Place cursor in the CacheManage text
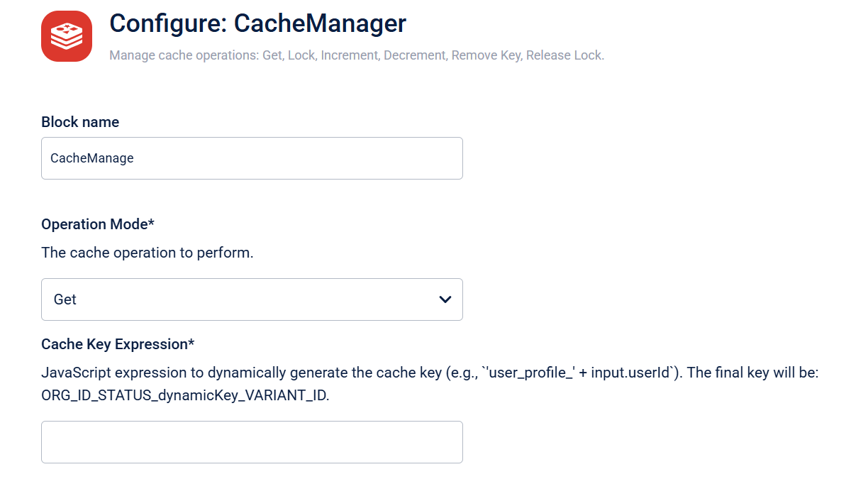868x484 pixels. (92, 158)
